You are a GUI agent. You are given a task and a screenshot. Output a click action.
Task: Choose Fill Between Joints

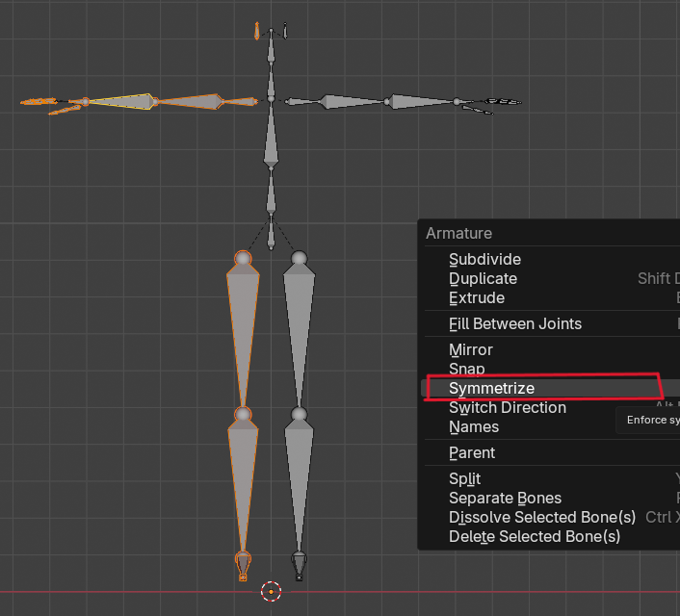[x=514, y=323]
